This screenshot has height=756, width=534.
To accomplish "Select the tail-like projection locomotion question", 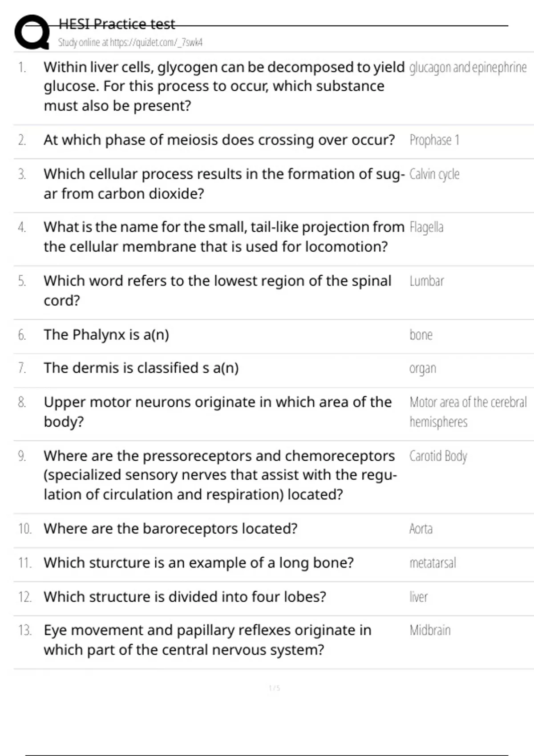I will coord(223,237).
